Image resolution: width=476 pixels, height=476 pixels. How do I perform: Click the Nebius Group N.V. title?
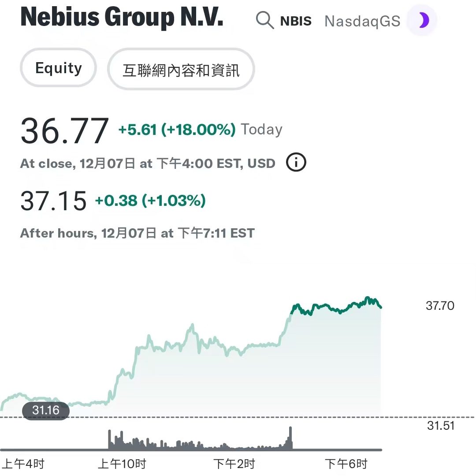click(x=122, y=17)
